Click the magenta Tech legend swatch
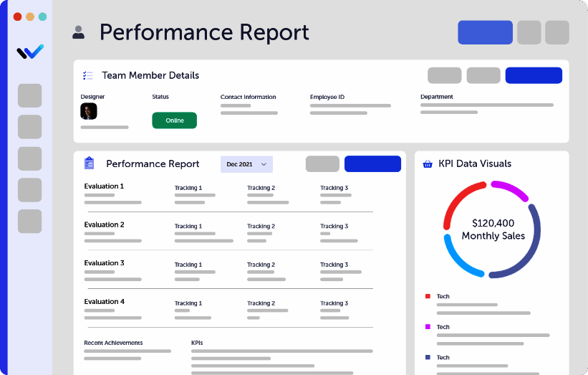 [x=428, y=327]
